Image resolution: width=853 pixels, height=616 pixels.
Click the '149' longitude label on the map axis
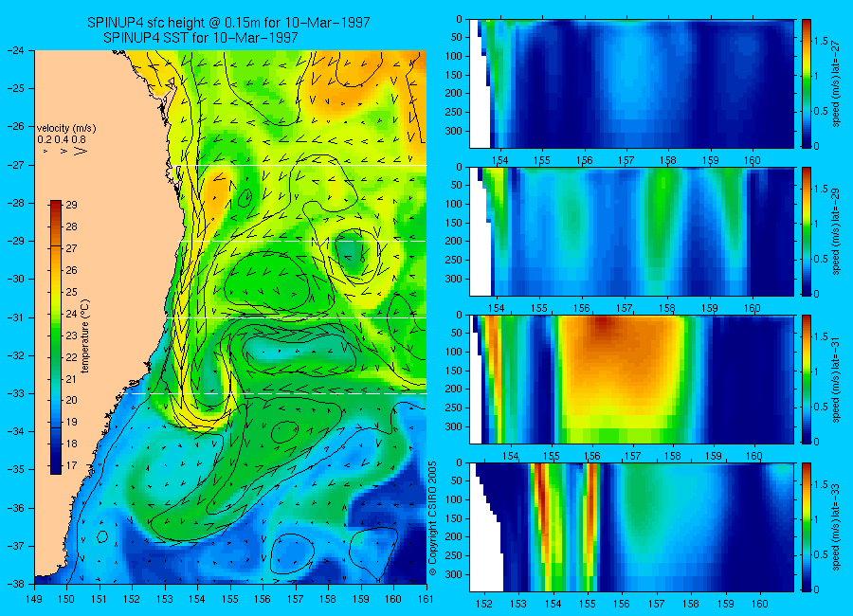point(34,599)
